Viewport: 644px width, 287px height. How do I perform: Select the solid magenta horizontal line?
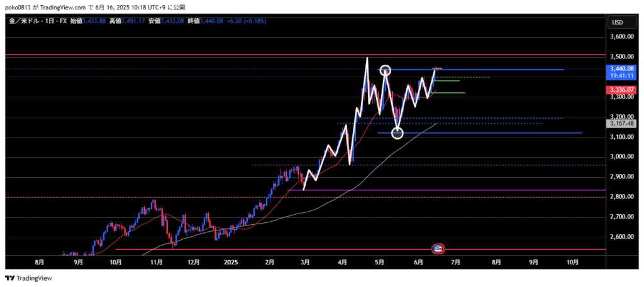(x=440, y=190)
